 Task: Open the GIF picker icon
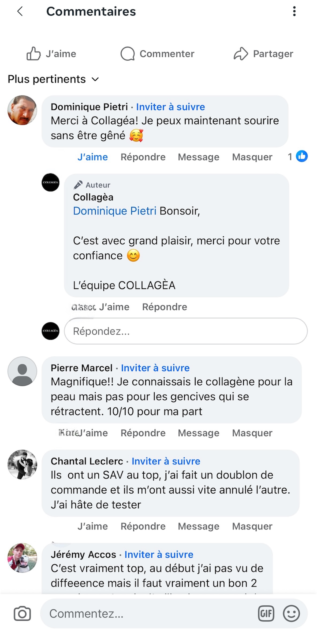pyautogui.click(x=266, y=613)
